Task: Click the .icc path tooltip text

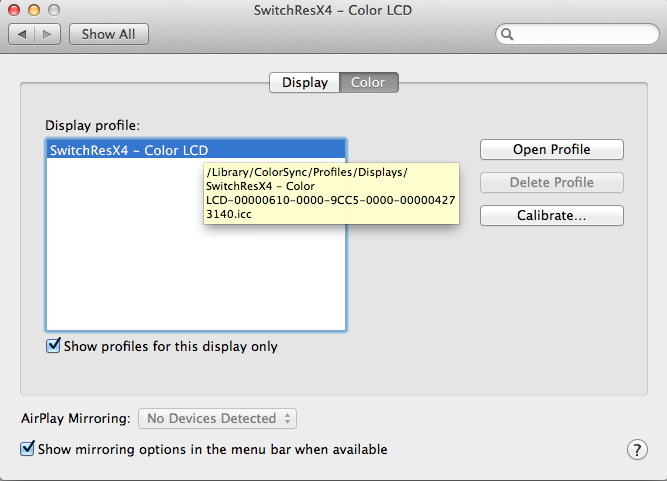Action: [331, 193]
